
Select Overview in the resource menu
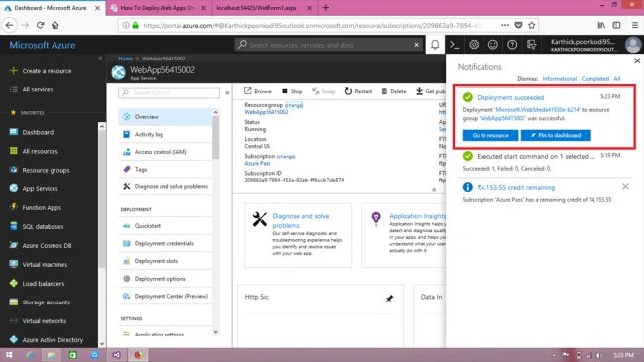pos(165,117)
